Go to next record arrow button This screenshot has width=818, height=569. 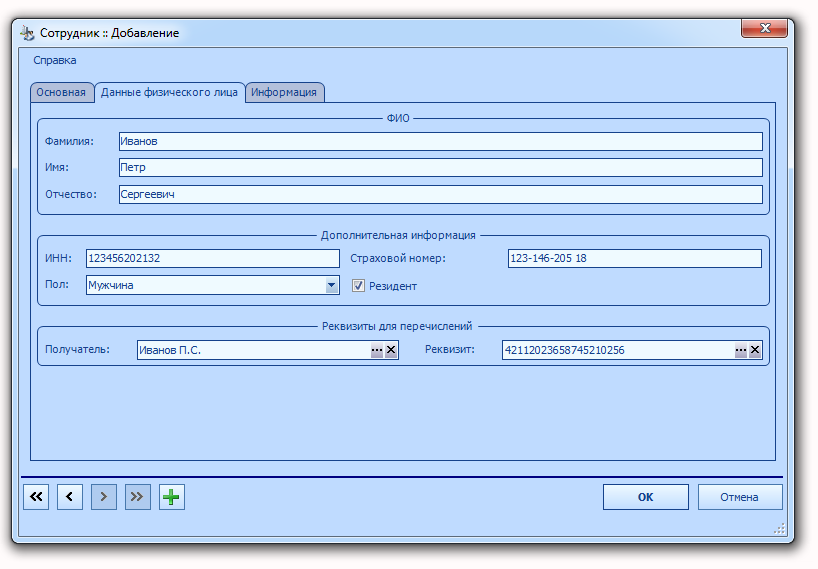coord(104,497)
